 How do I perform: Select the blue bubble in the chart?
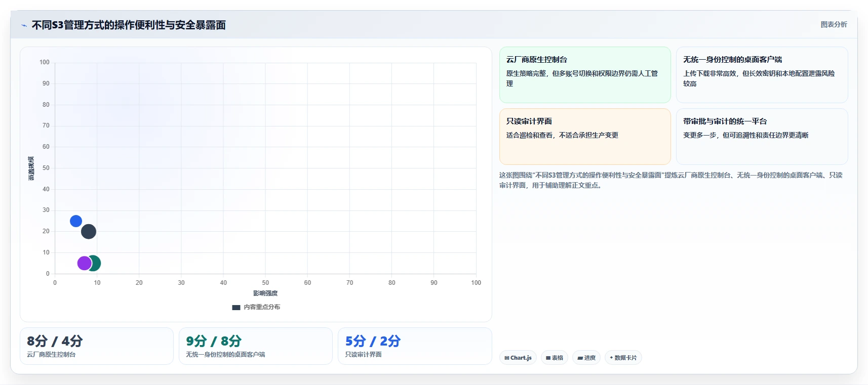(76, 221)
